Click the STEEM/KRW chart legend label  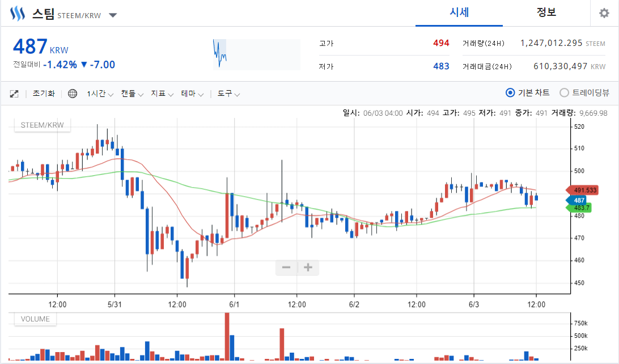tap(43, 125)
